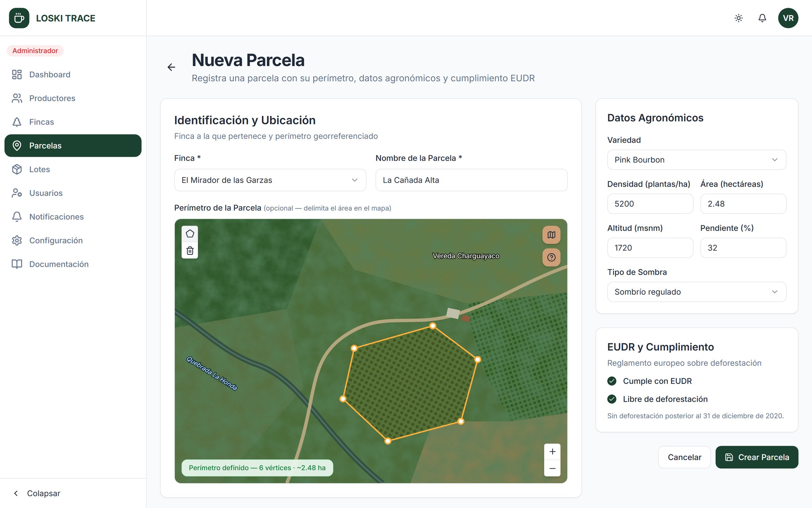The image size is (812, 508).
Task: Switch the map layer with the map icon button
Action: 551,235
